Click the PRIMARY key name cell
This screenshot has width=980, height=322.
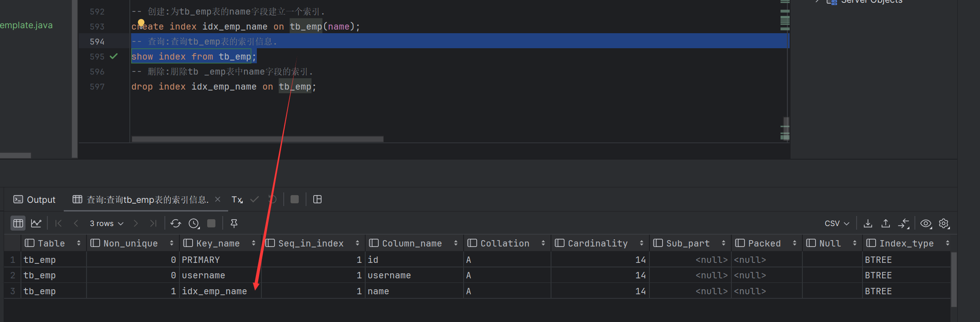click(x=220, y=260)
